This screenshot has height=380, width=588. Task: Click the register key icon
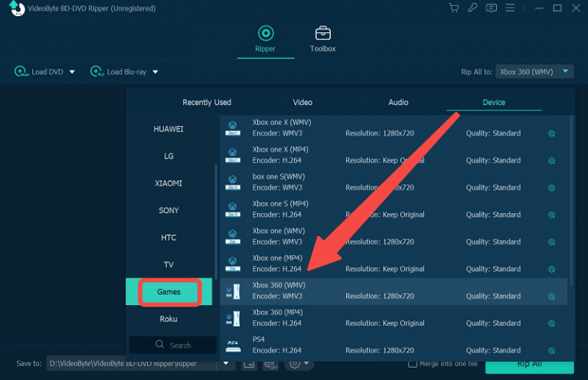pyautogui.click(x=472, y=8)
